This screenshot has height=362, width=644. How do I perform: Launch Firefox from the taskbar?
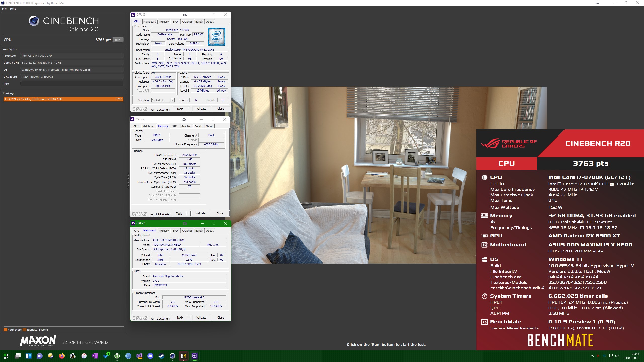click(62, 356)
